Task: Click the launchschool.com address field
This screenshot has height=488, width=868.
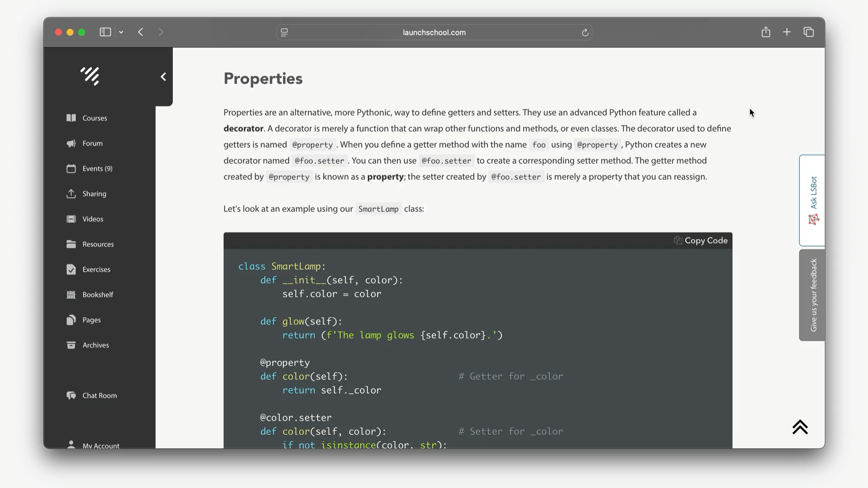Action: pos(434,33)
